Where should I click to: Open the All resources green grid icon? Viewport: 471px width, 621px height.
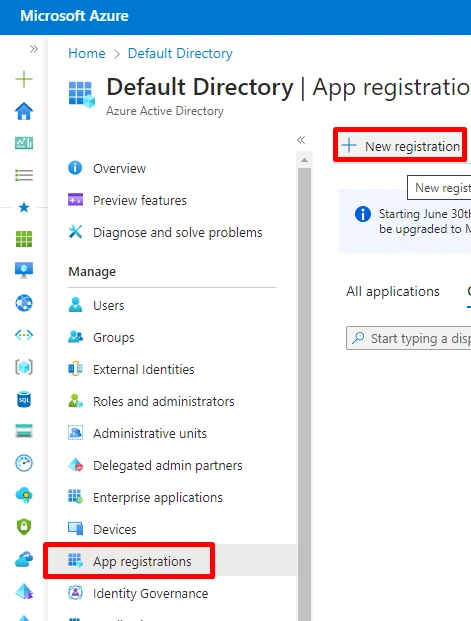click(24, 239)
